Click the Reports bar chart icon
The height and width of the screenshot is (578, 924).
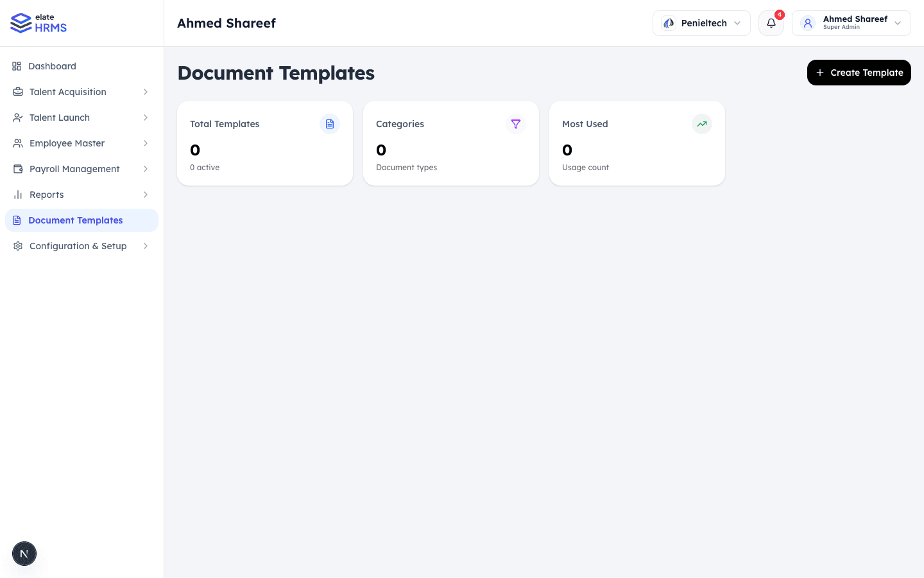coord(17,195)
